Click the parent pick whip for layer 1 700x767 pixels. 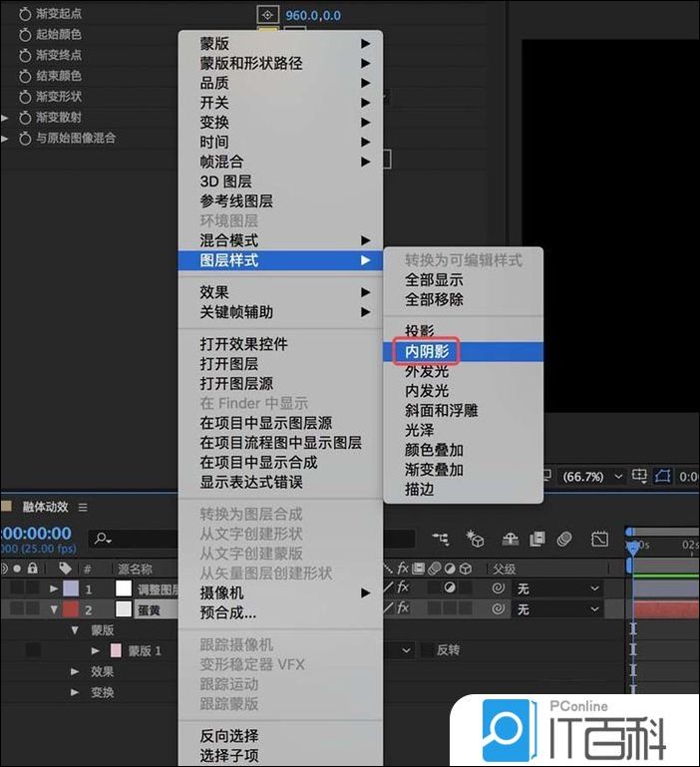(x=499, y=588)
